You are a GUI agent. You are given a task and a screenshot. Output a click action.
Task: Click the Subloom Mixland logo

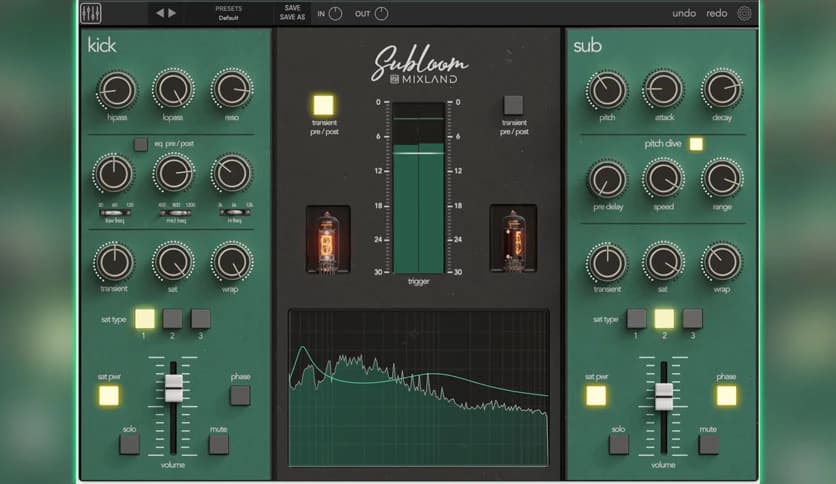point(420,65)
